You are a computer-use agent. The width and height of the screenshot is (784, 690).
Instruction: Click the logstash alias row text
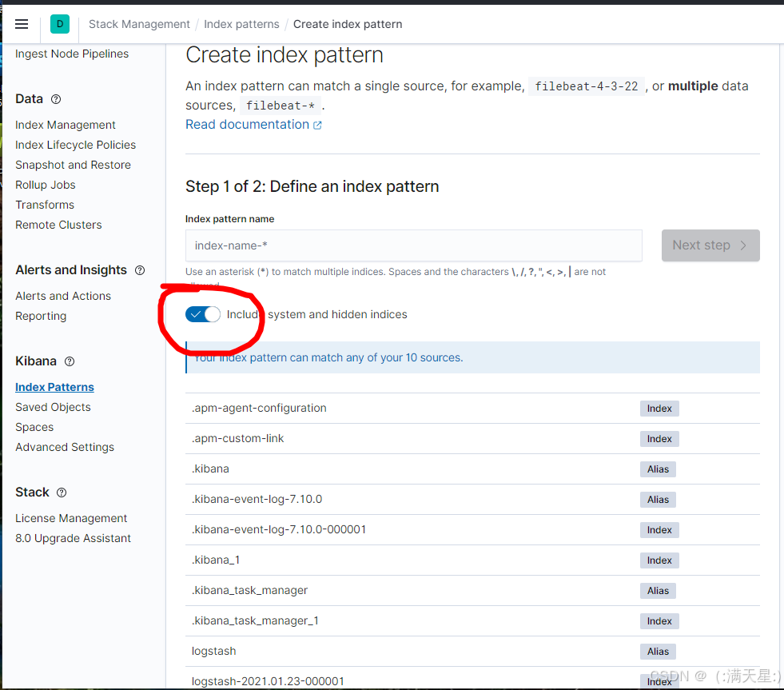pos(213,651)
